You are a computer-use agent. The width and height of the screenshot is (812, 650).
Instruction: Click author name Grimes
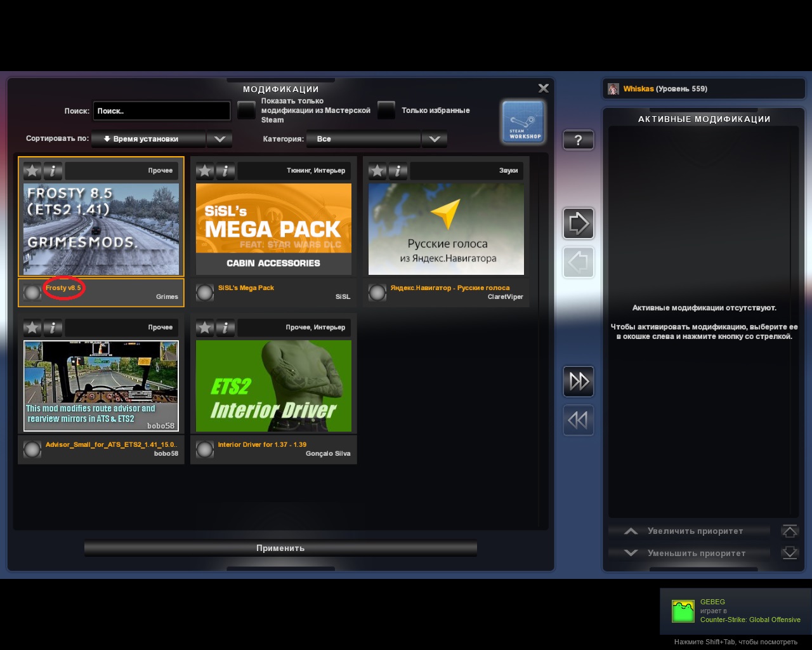point(167,297)
